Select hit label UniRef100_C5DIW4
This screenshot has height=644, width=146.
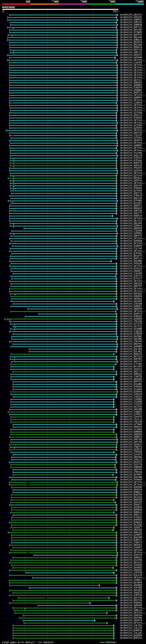(x=131, y=304)
